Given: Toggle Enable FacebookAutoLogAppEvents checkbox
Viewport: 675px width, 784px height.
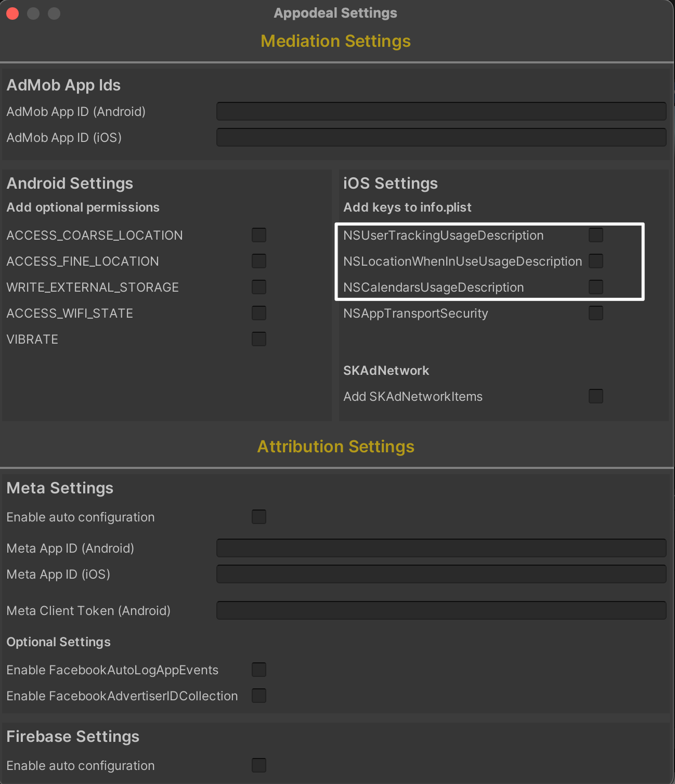Looking at the screenshot, I should 259,670.
